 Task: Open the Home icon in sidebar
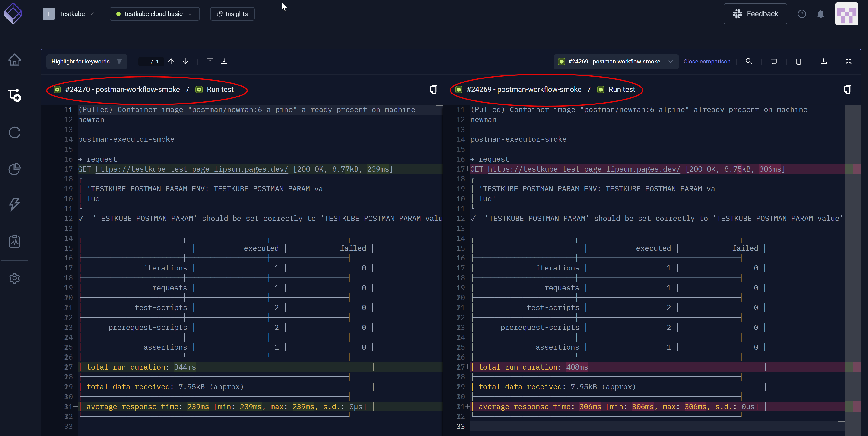[15, 60]
